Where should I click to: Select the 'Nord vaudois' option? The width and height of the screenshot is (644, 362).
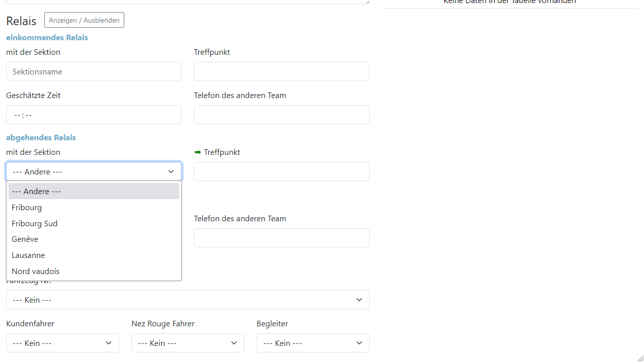pos(94,271)
